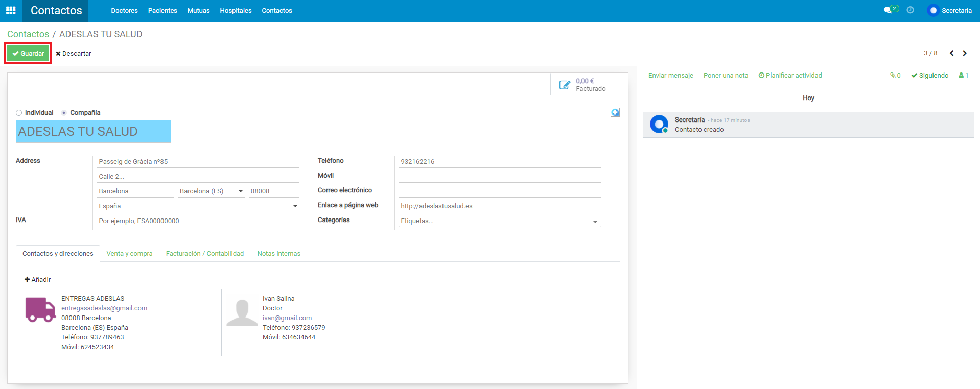Select the Individual radio option
The image size is (980, 389).
click(19, 113)
